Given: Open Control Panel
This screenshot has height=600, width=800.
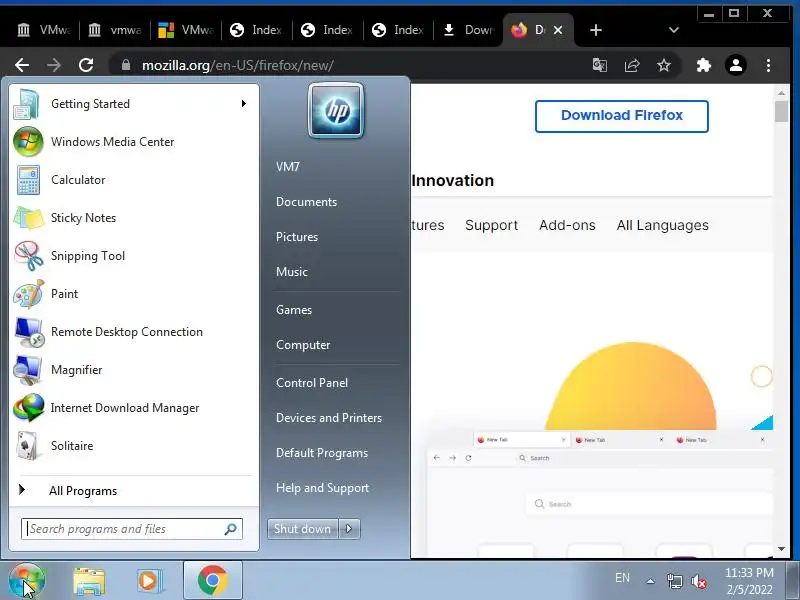Looking at the screenshot, I should point(312,383).
